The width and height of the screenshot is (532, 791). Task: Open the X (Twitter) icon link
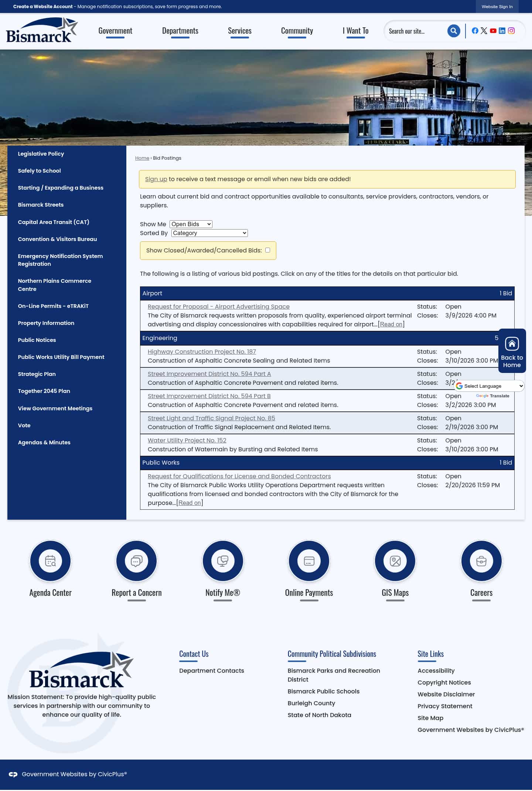tap(484, 31)
